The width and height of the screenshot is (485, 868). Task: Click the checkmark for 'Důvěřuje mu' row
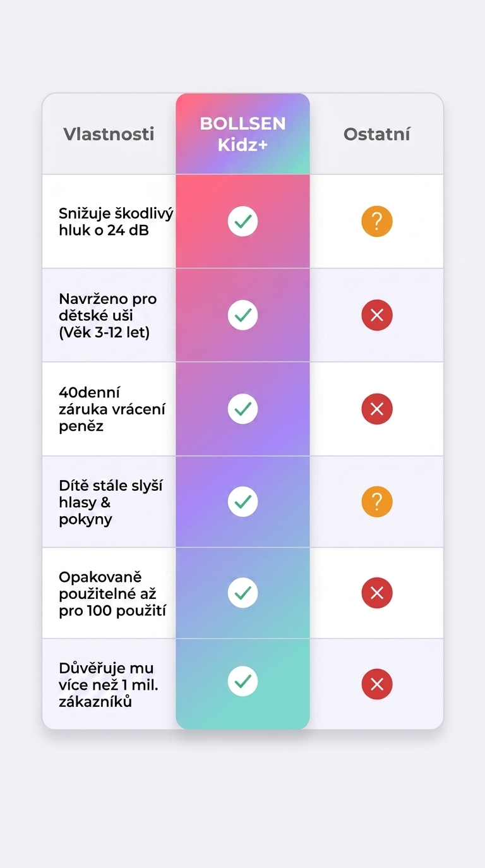pyautogui.click(x=242, y=681)
